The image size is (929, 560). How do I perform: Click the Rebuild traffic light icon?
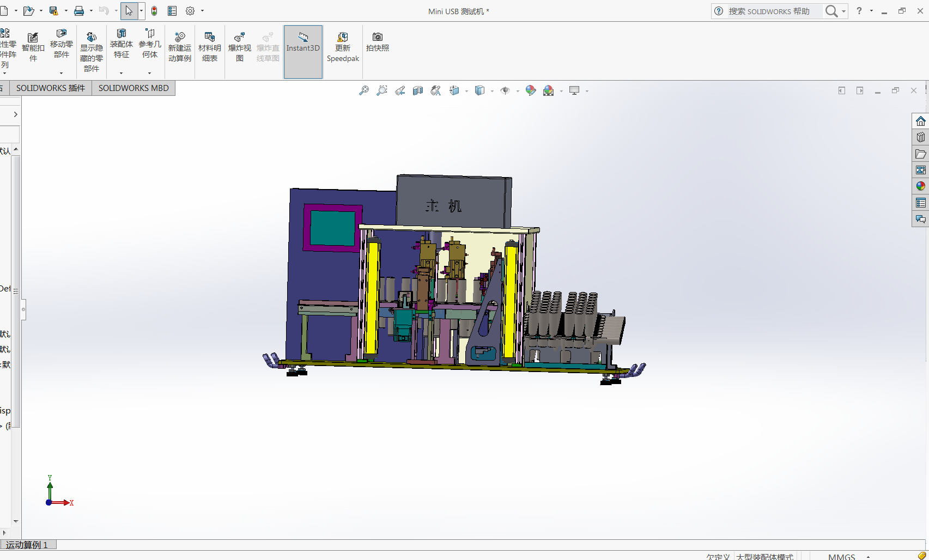[154, 11]
